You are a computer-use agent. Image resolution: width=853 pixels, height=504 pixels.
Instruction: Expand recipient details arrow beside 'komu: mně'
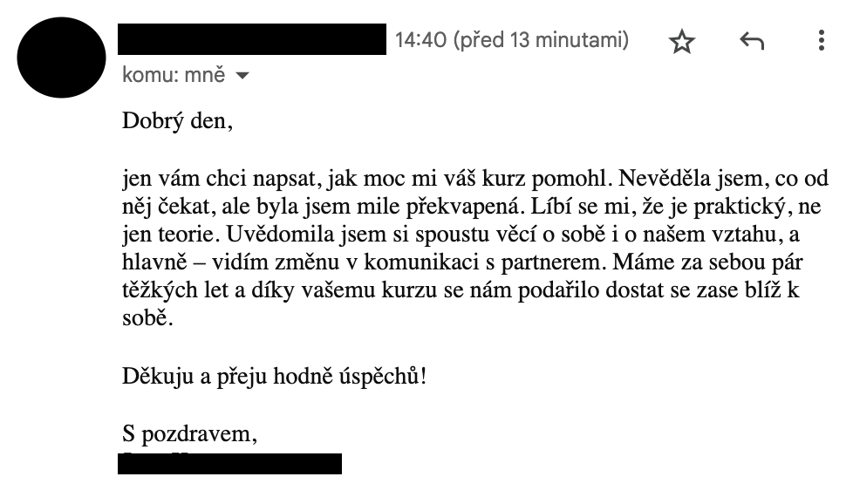[242, 76]
